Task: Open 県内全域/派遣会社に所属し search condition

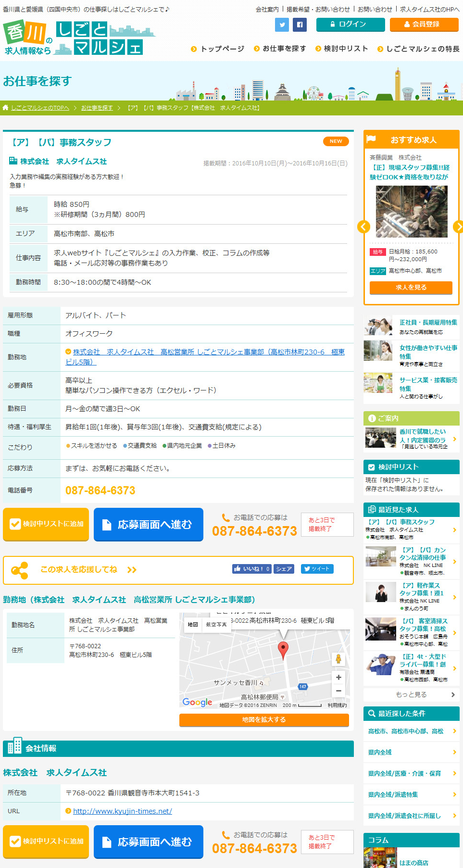Action: point(412,816)
